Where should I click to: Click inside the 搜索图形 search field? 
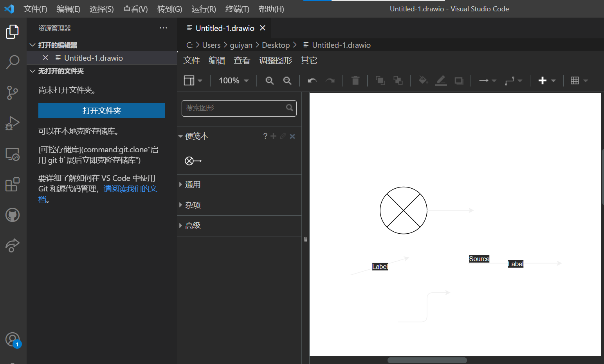(235, 108)
